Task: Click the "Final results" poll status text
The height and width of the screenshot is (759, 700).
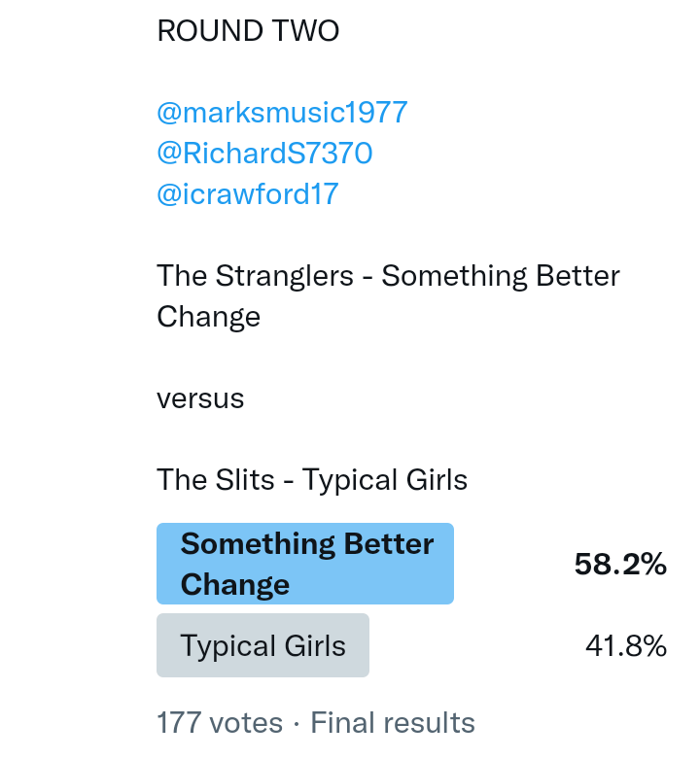Action: point(393,723)
